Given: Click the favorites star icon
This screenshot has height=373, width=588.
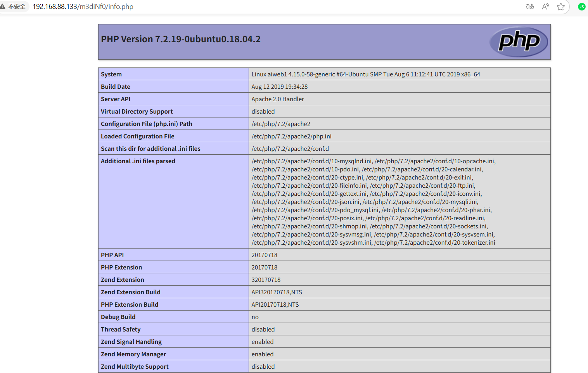Looking at the screenshot, I should [x=561, y=7].
